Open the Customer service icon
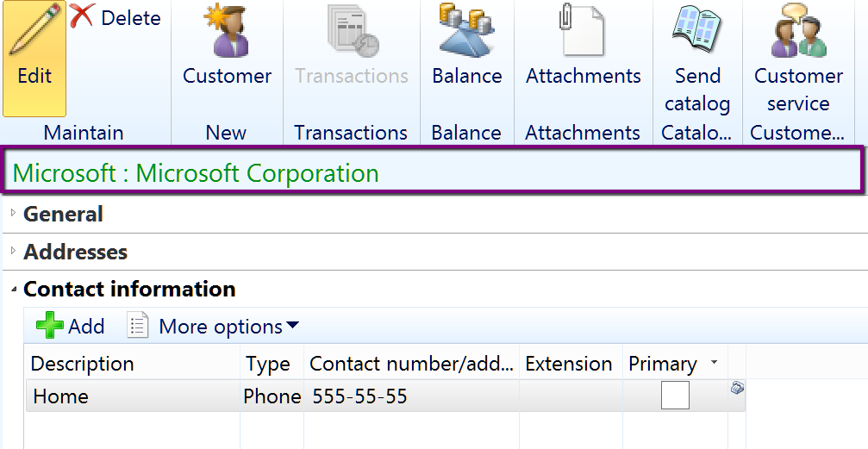The image size is (868, 449). coord(798,29)
